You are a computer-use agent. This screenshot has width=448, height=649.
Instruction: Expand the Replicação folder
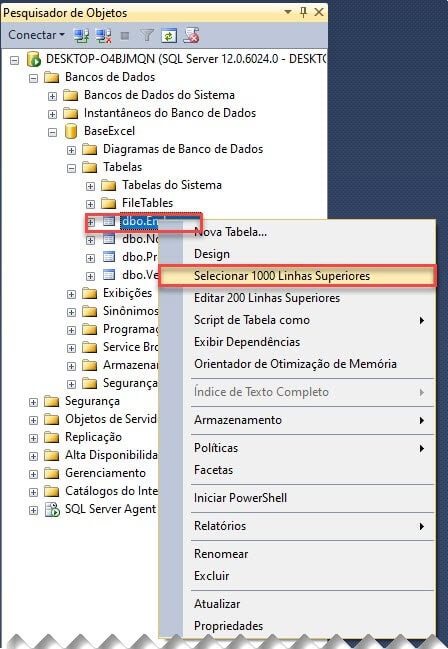(34, 438)
